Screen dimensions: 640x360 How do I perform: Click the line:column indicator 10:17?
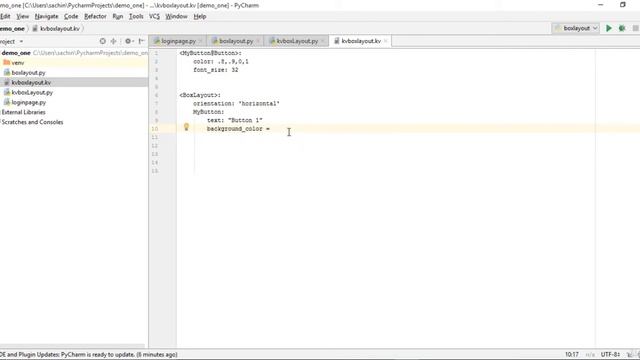(x=571, y=354)
